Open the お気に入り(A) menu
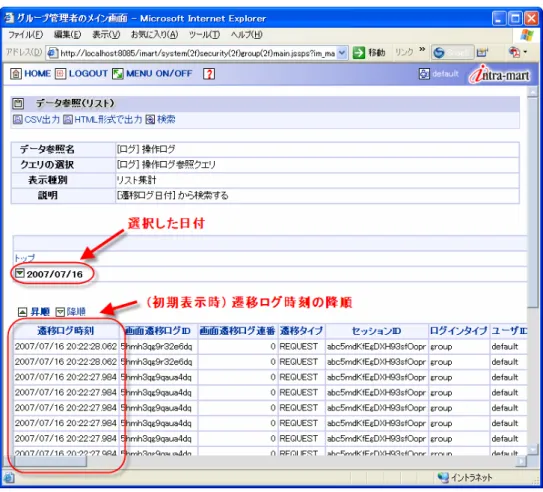The width and height of the screenshot is (543, 492). tap(154, 35)
